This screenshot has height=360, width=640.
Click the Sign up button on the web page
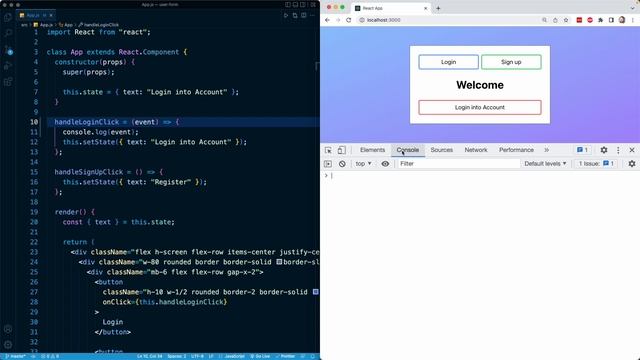click(x=511, y=62)
